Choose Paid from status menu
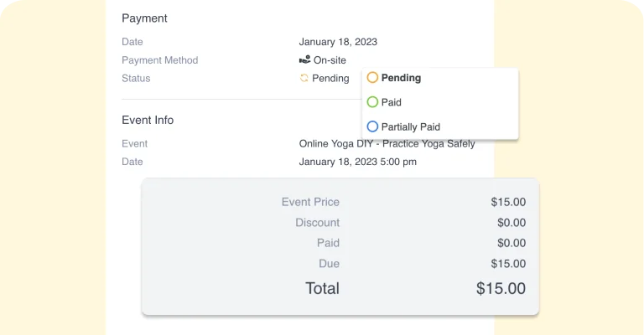 (x=391, y=102)
